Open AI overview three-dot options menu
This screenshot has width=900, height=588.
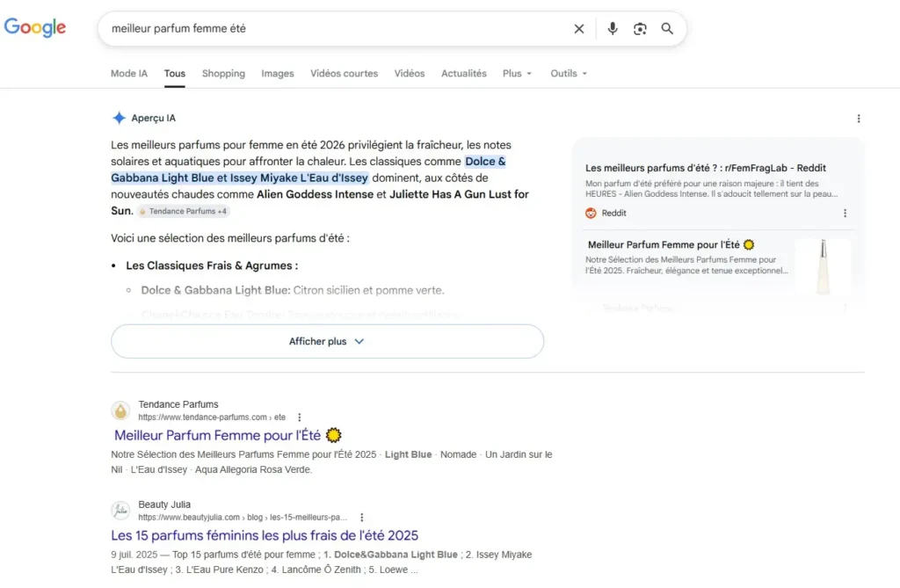(x=858, y=119)
